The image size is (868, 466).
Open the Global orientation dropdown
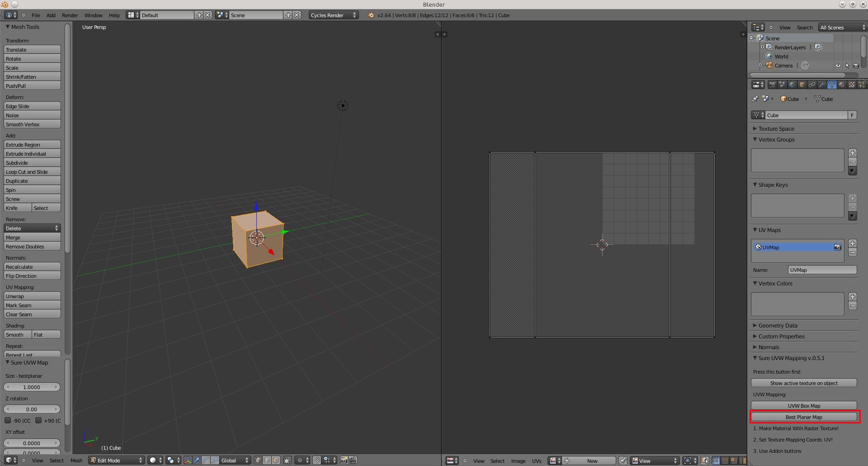(235, 460)
